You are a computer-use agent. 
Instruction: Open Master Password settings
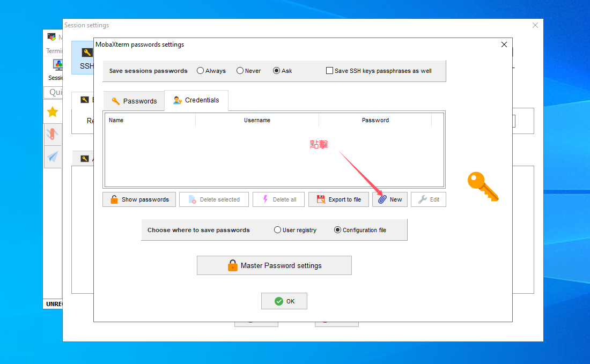coord(274,265)
